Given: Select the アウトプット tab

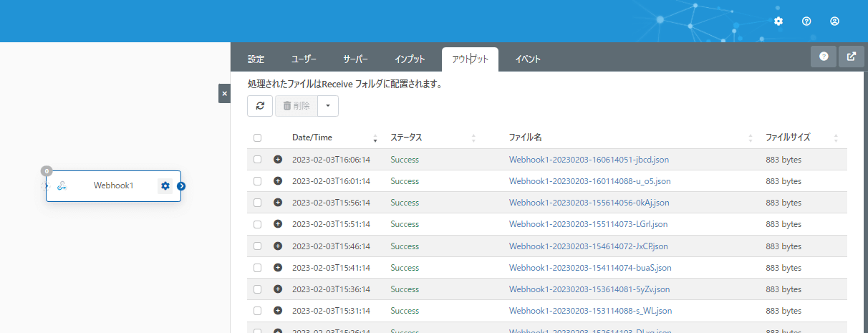Looking at the screenshot, I should point(470,59).
